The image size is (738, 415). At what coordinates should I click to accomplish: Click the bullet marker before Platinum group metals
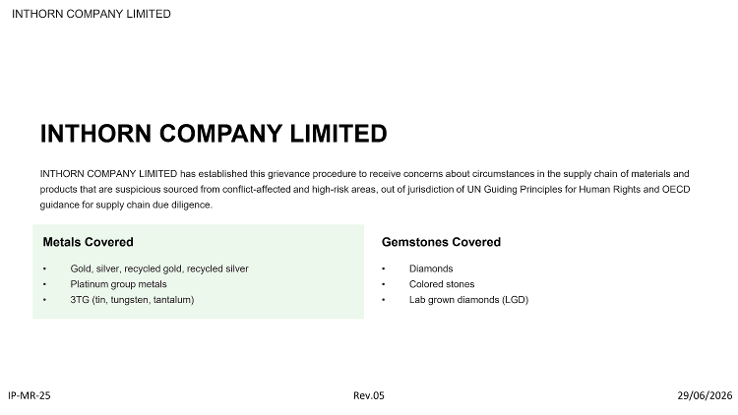point(45,285)
